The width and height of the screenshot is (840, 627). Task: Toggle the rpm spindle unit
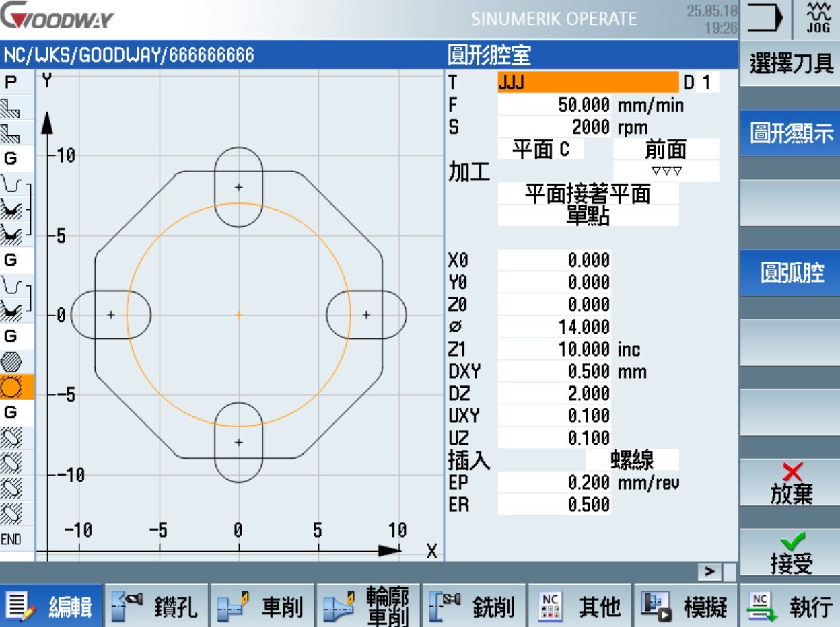tap(633, 127)
